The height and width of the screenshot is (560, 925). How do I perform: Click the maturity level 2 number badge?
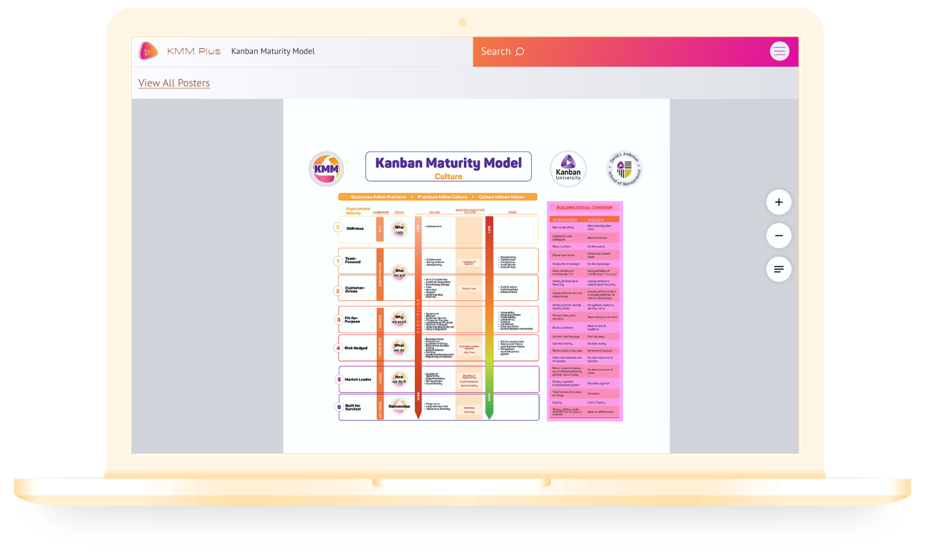coord(338,291)
